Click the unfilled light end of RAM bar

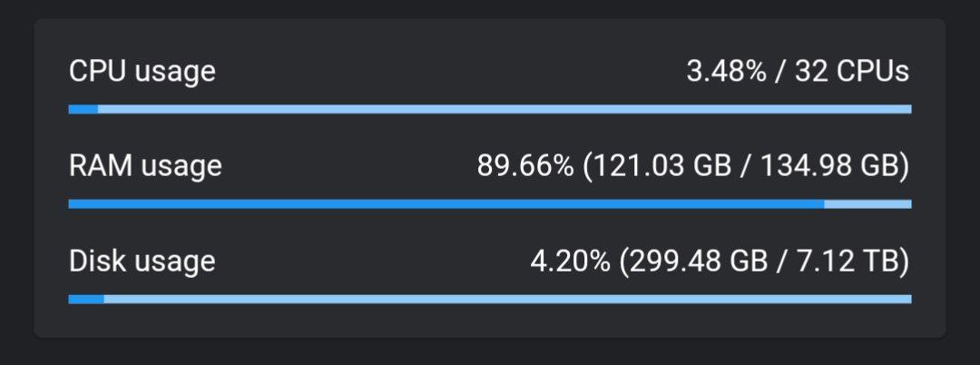(x=868, y=203)
